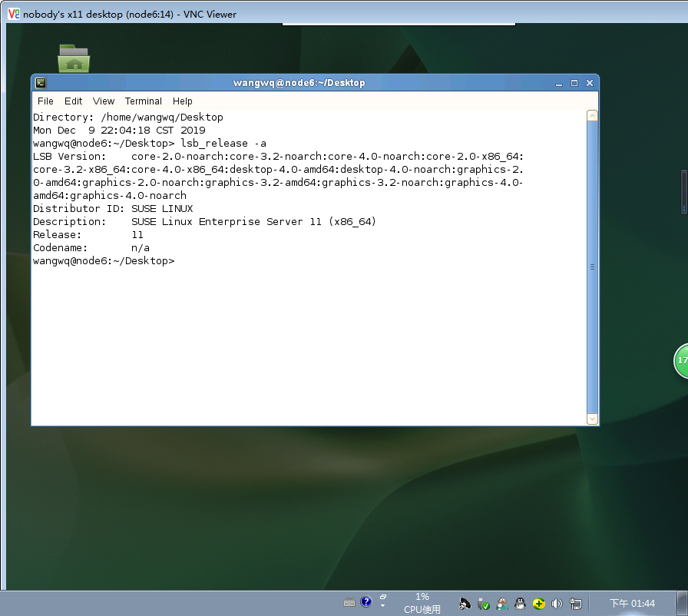Open the network connection tray icon
Image resolution: width=688 pixels, height=616 pixels.
[576, 604]
